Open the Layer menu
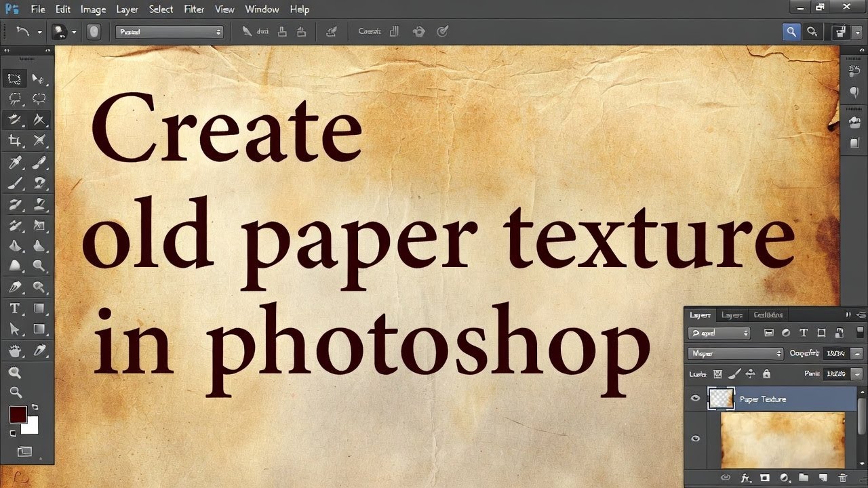 (x=128, y=9)
